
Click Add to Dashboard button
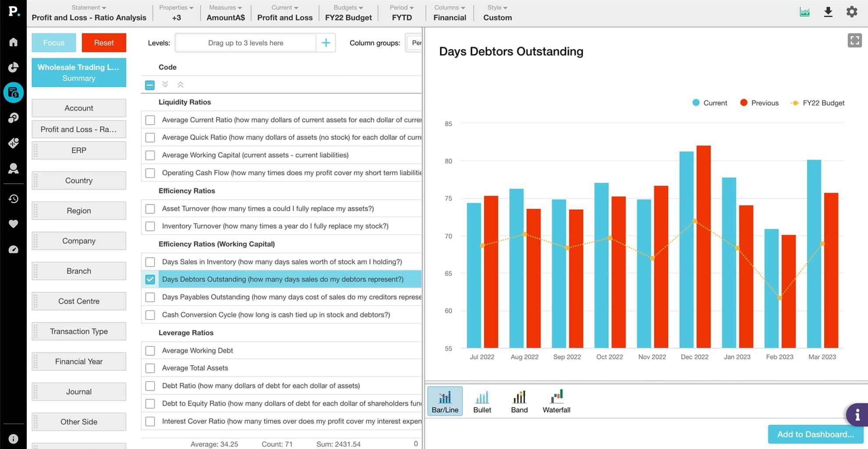(x=815, y=434)
